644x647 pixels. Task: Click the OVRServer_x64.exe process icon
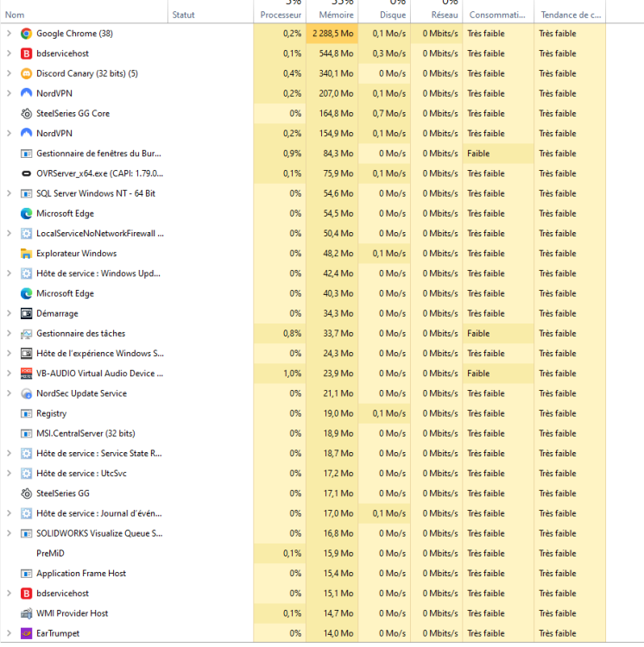26,173
